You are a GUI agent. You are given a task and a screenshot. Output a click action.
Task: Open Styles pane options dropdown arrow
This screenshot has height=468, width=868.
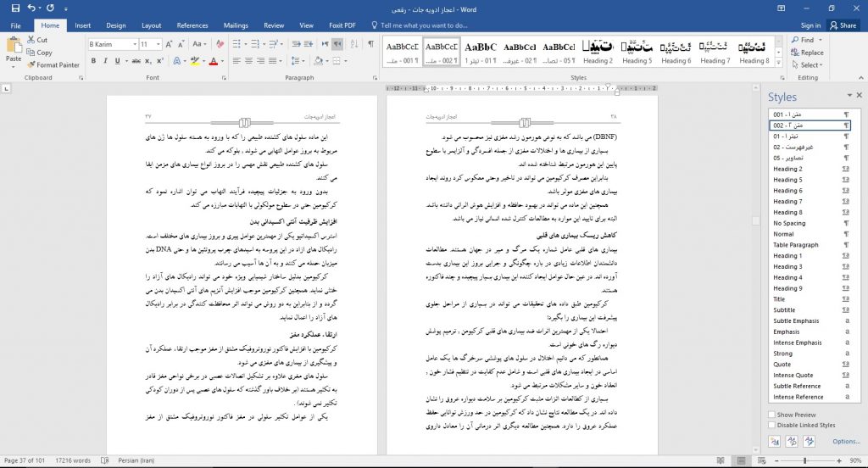(849, 96)
